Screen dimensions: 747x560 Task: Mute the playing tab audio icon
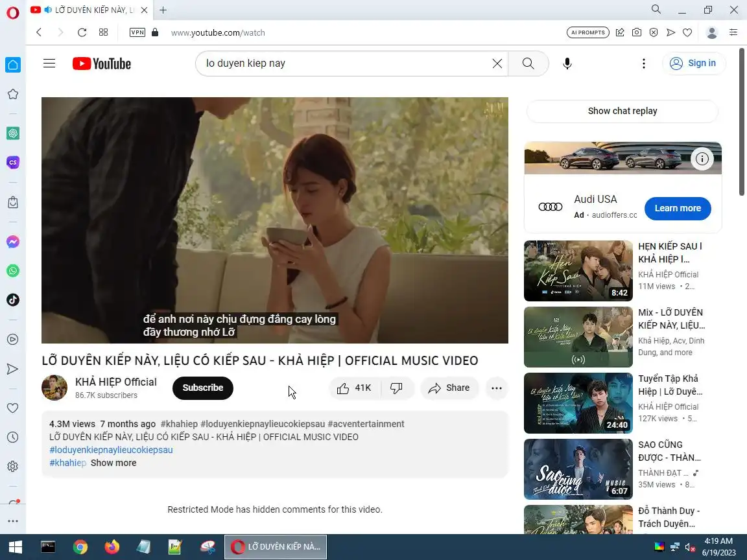48,10
